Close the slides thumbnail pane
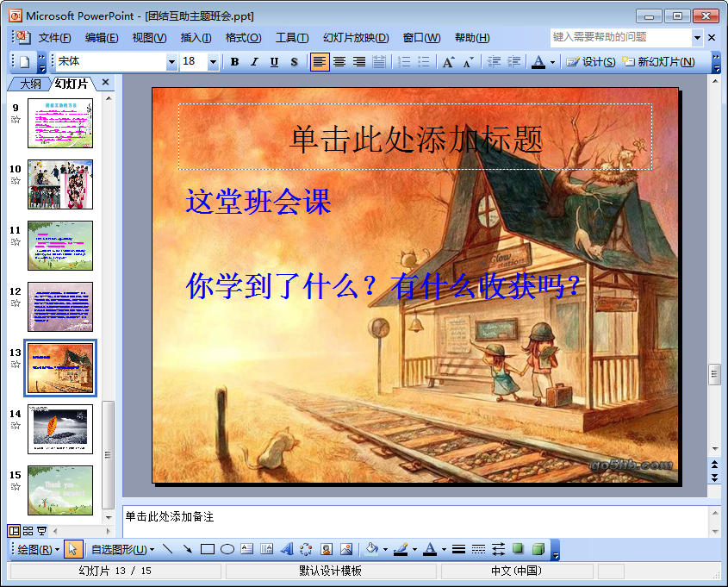728x587 pixels. [105, 83]
